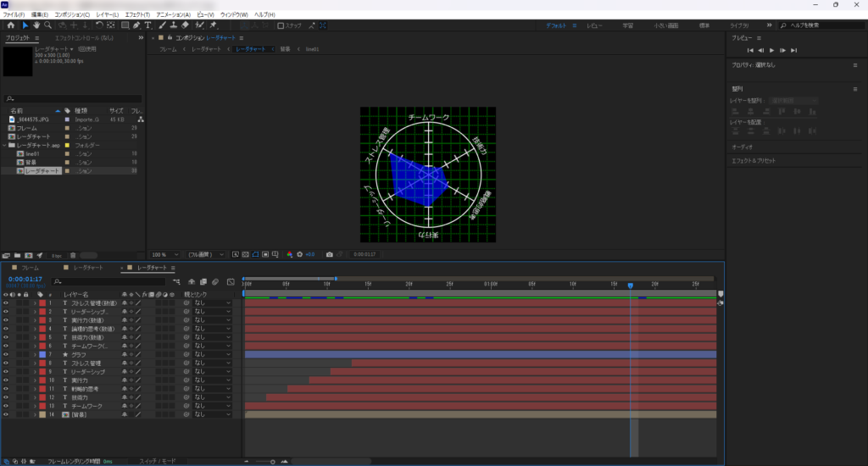Toggle the mask and shape path visibility icon
Image resolution: width=868 pixels, height=466 pixels.
coord(255,254)
